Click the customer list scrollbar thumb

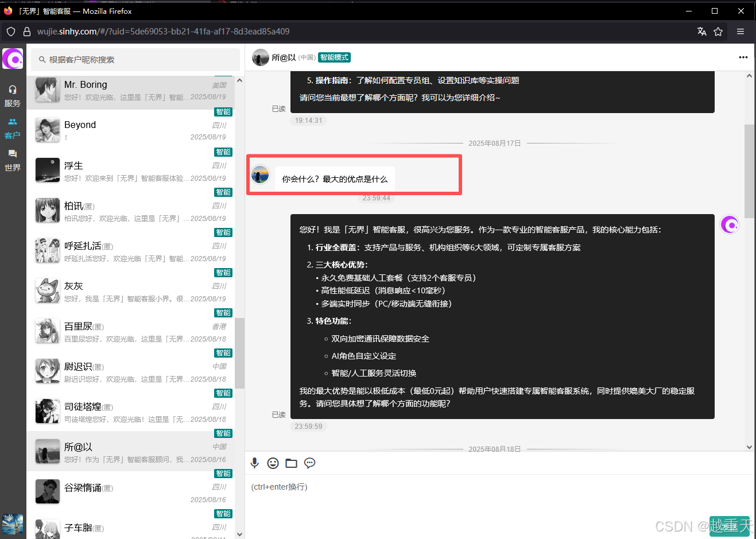click(x=239, y=353)
